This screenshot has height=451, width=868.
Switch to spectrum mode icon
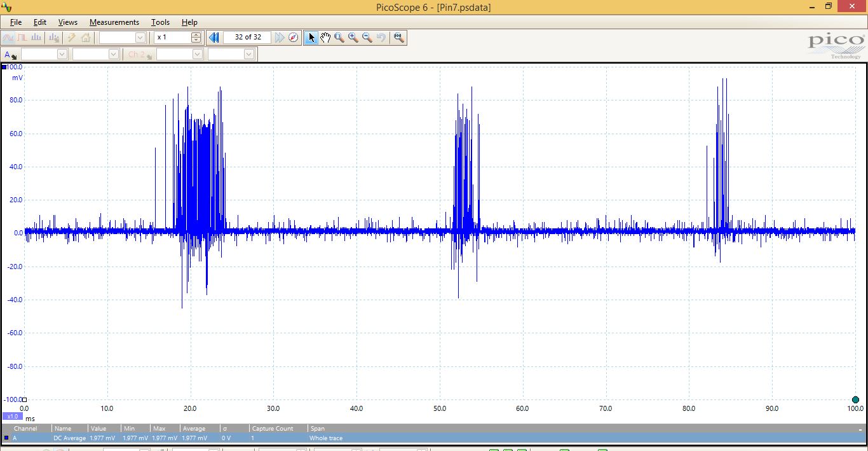[x=36, y=38]
